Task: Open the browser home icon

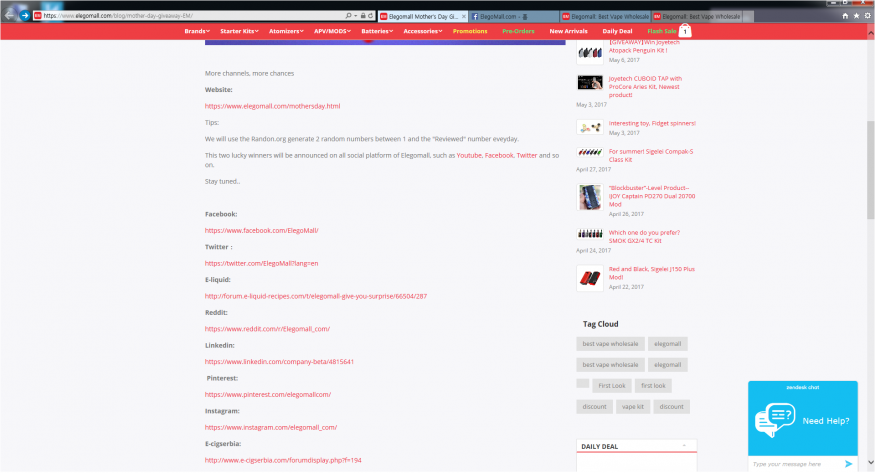Action: tap(845, 16)
